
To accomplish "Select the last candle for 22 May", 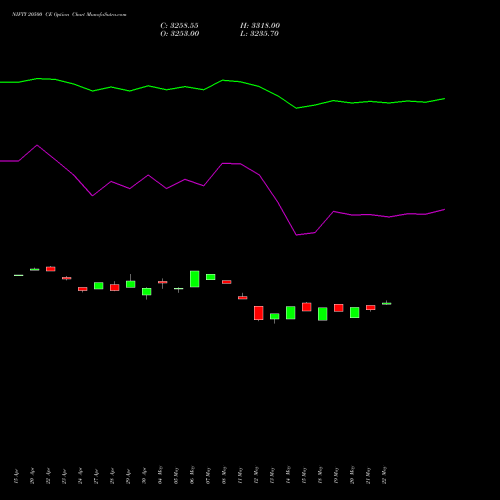I will click(387, 303).
